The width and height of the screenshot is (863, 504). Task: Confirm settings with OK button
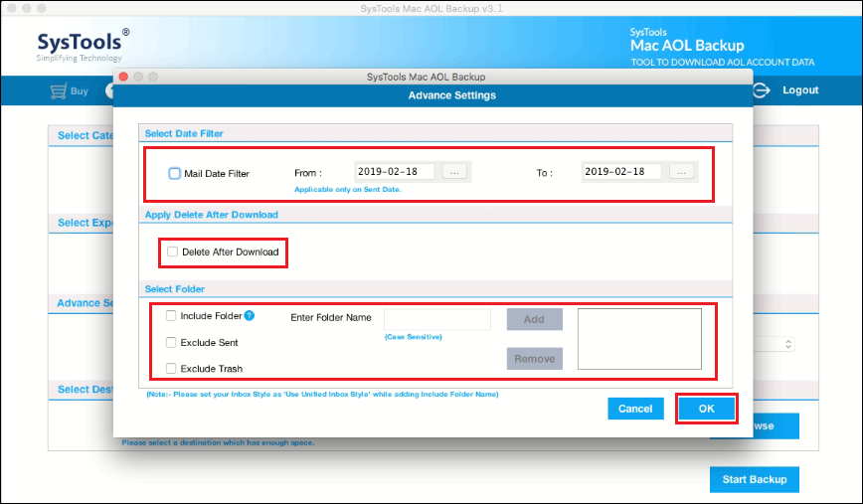(707, 409)
